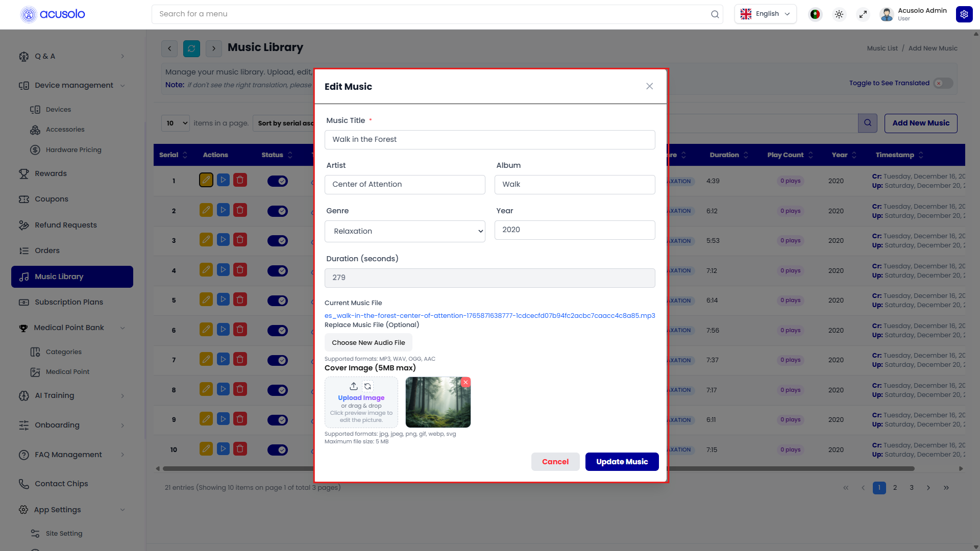Click the upload arrow icon in cover image box
This screenshot has height=551, width=980.
[x=353, y=386]
